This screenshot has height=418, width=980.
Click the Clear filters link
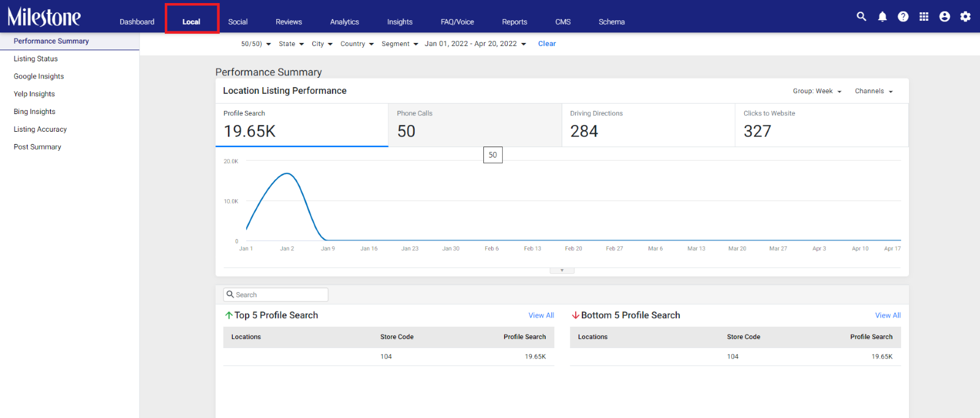(x=547, y=44)
